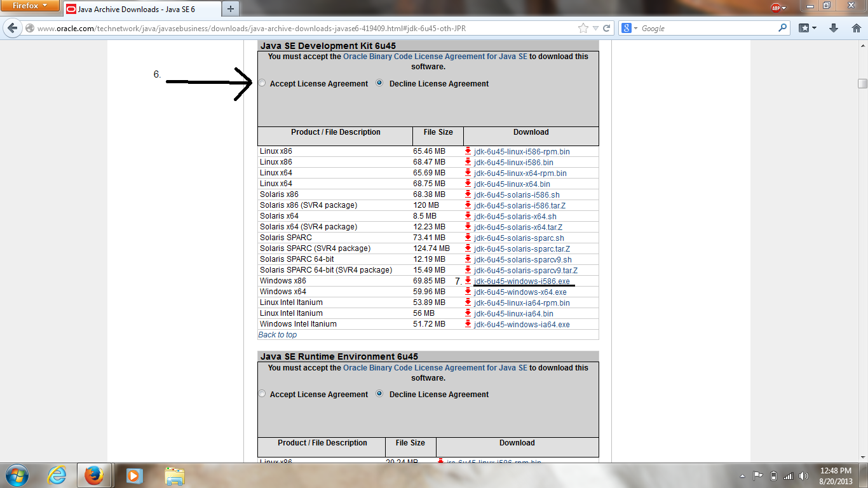Download jdk-6u45-solaris-x64.sh
Screen dimensions: 868x488
click(515, 217)
